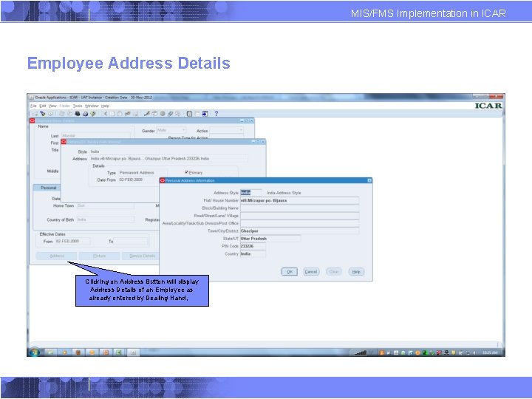Click the Translations globe toolbar icon
This screenshot has height=399, width=532.
pyautogui.click(x=163, y=114)
